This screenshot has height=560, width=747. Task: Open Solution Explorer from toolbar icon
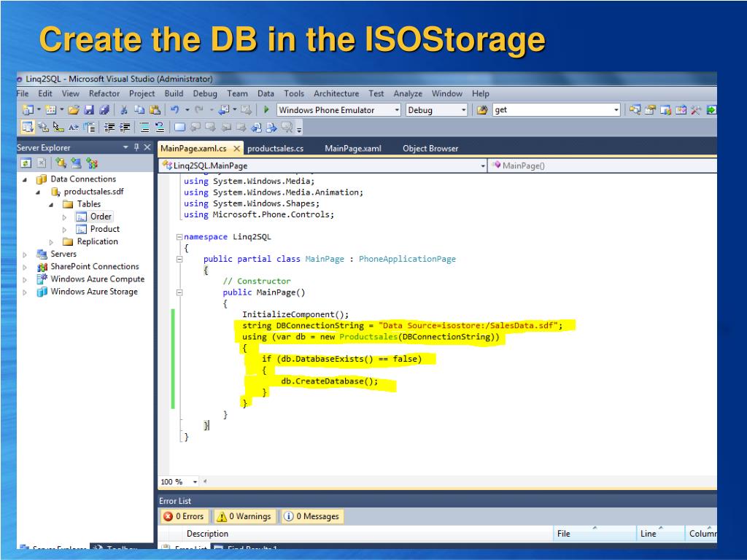point(635,110)
